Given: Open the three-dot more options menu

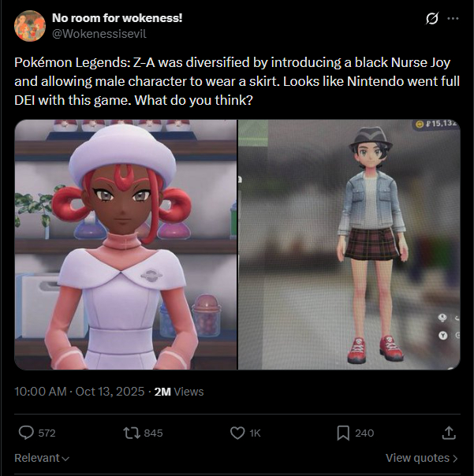Looking at the screenshot, I should [x=453, y=18].
